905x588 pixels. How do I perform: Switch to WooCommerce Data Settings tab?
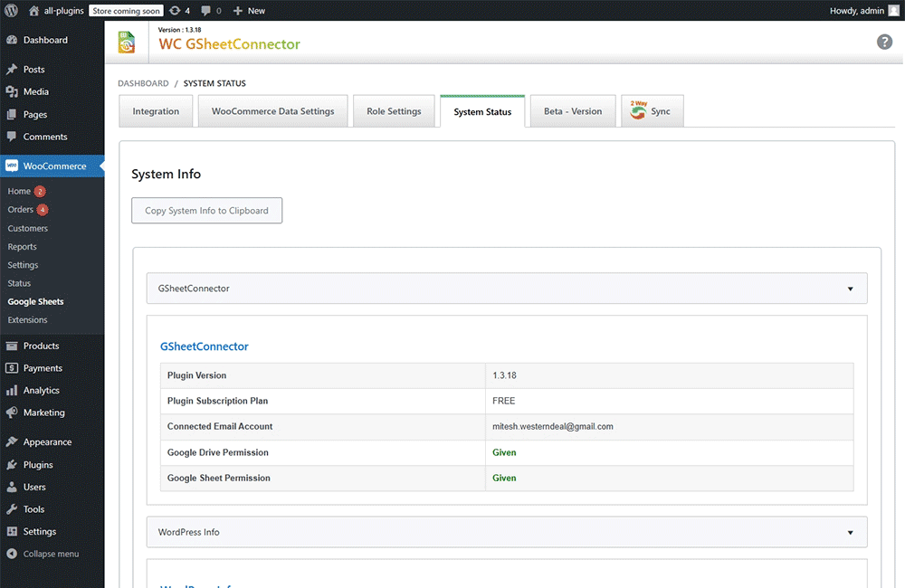tap(273, 111)
